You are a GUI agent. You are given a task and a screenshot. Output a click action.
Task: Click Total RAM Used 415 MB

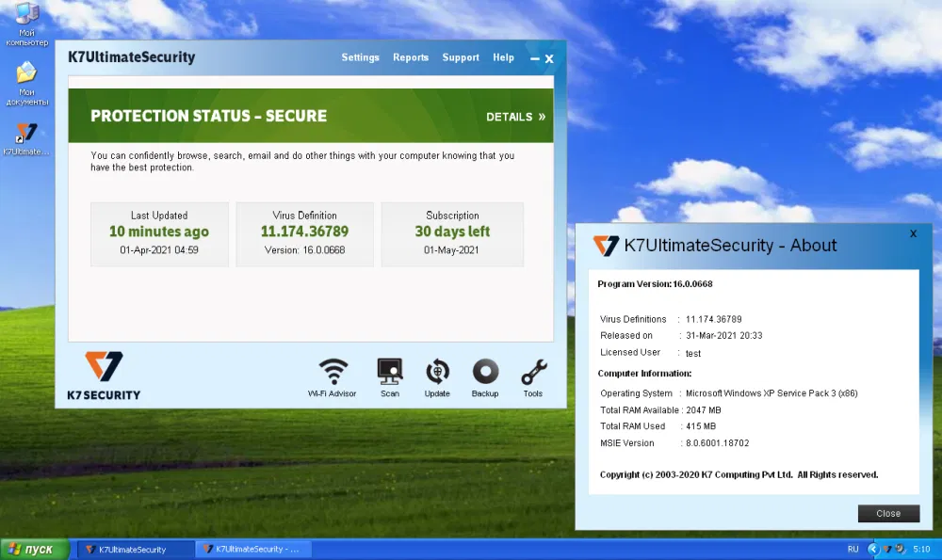[x=658, y=426]
